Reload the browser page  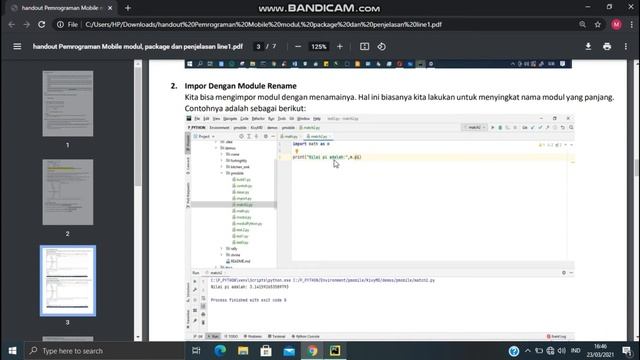[42, 24]
